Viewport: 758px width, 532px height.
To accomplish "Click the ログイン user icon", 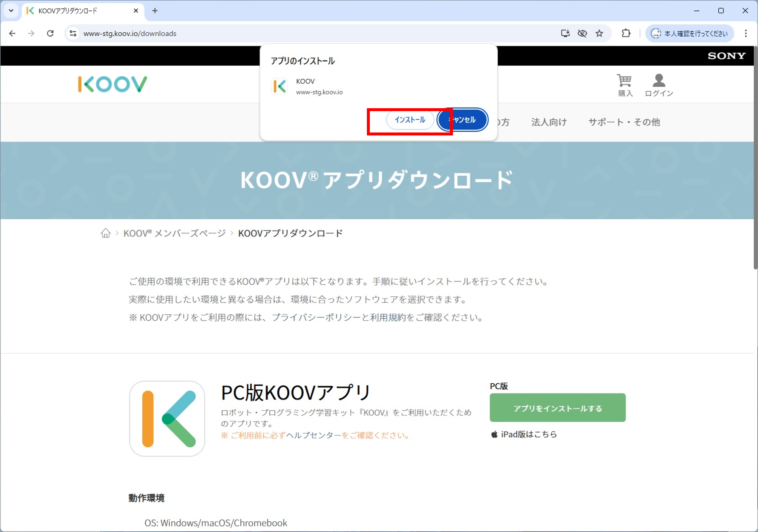I will click(659, 85).
